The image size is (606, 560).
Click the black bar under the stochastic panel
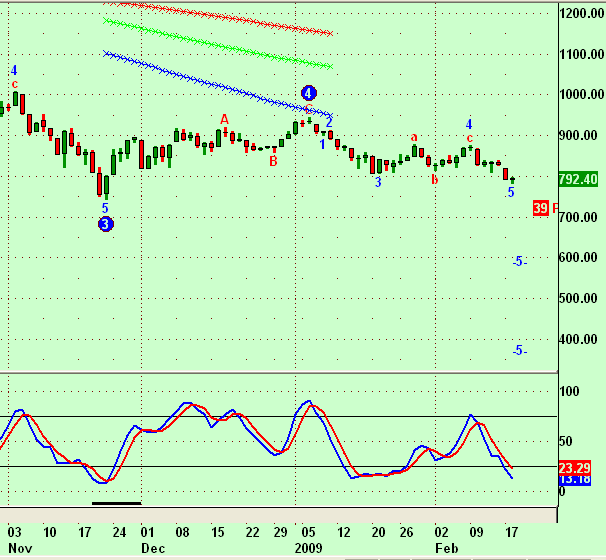point(116,503)
